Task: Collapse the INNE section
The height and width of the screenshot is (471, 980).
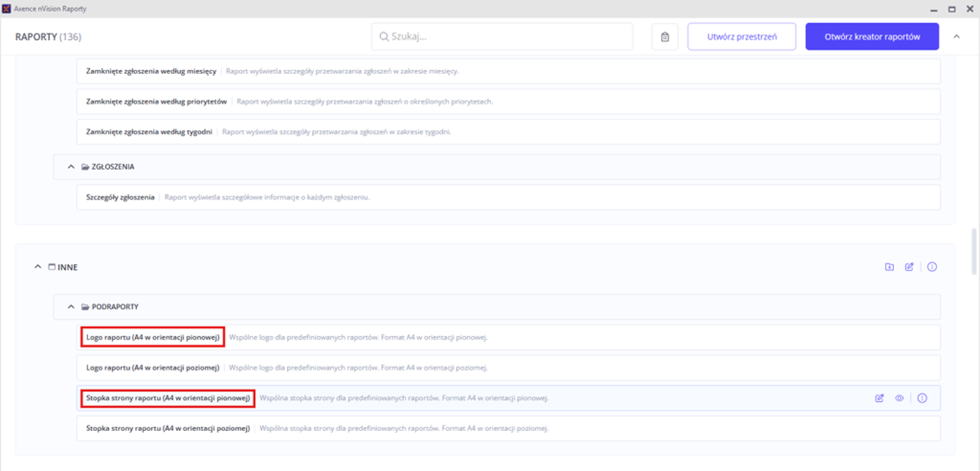Action: click(38, 267)
